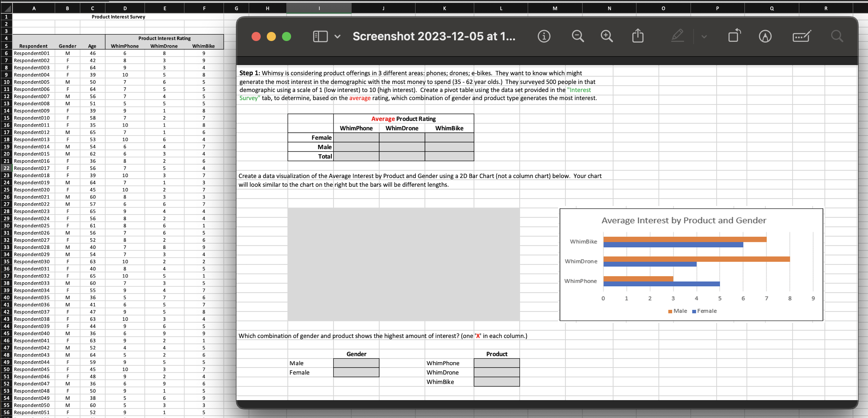The width and height of the screenshot is (868, 418).
Task: Click the Select All corner of the spreadsheet
Action: pos(6,8)
